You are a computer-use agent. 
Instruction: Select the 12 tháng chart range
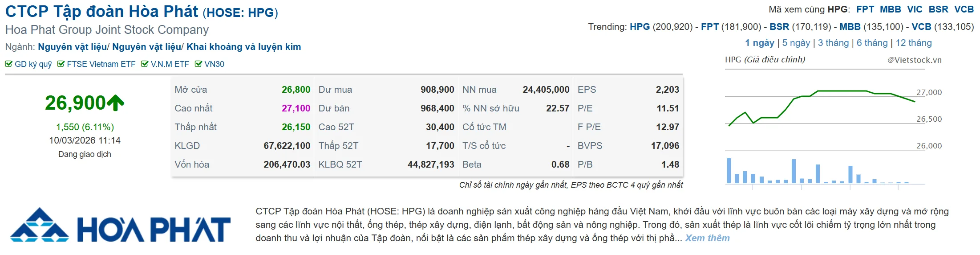[x=914, y=43]
